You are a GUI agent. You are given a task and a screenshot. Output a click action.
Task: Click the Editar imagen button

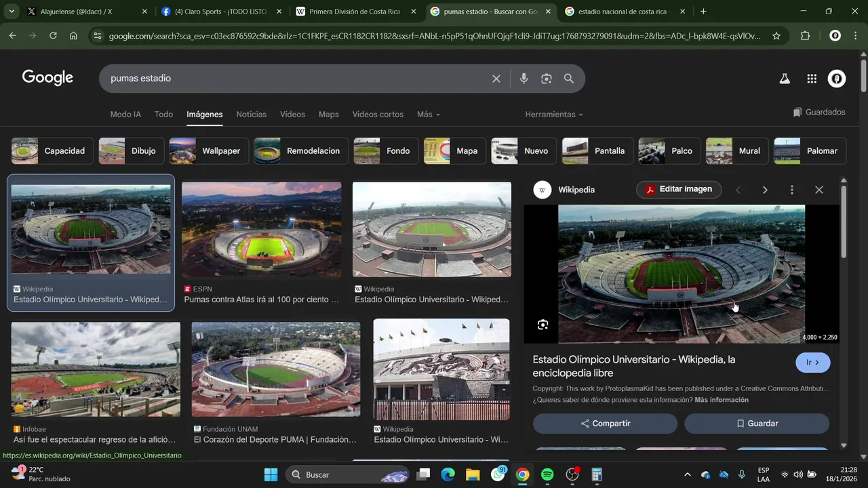pyautogui.click(x=679, y=189)
